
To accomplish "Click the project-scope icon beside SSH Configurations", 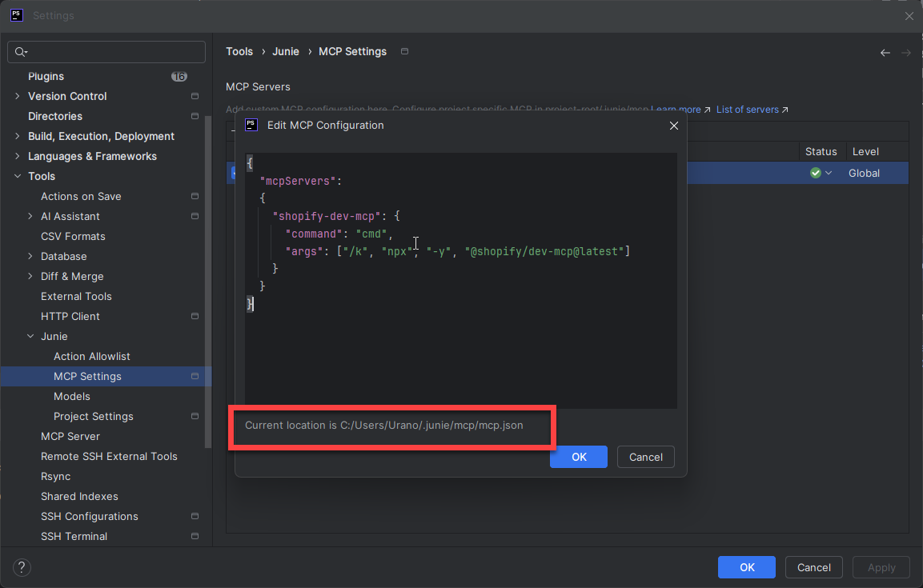I will coord(195,516).
